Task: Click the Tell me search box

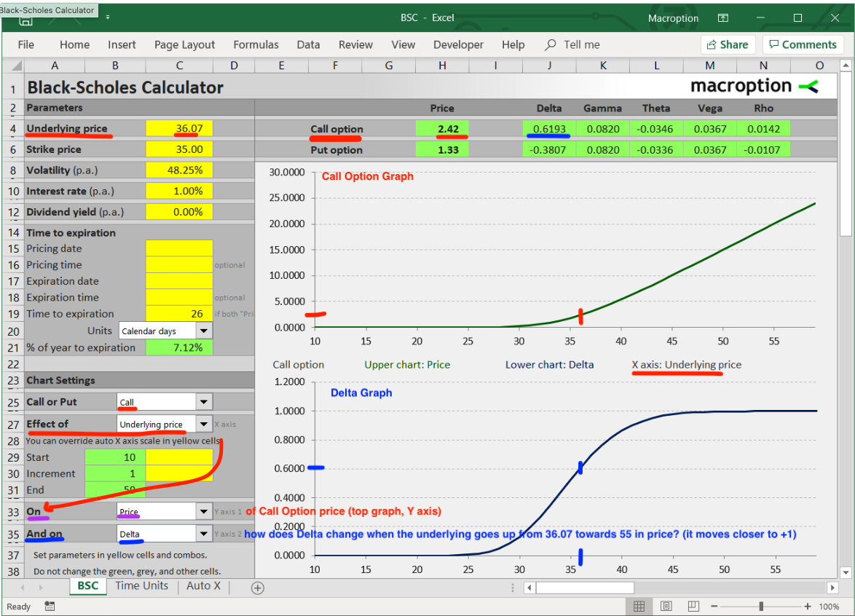Action: coord(572,44)
